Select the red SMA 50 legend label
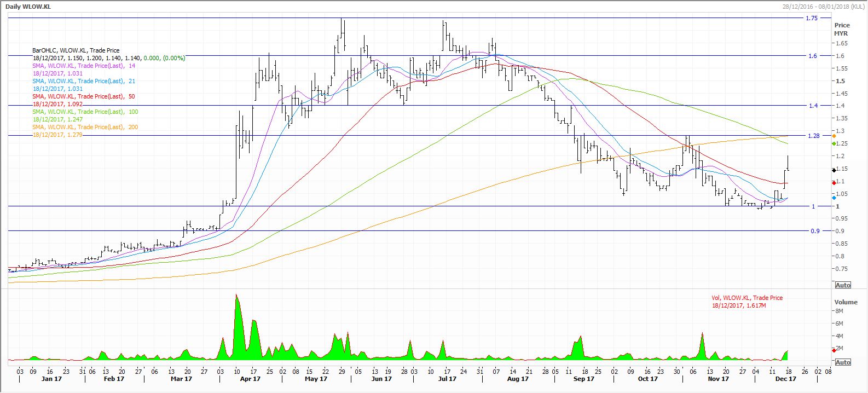Screen dimensions: 868x393 click(84, 96)
